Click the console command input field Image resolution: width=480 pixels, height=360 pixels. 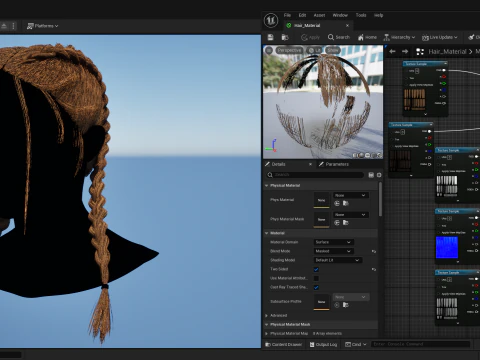[421, 344]
